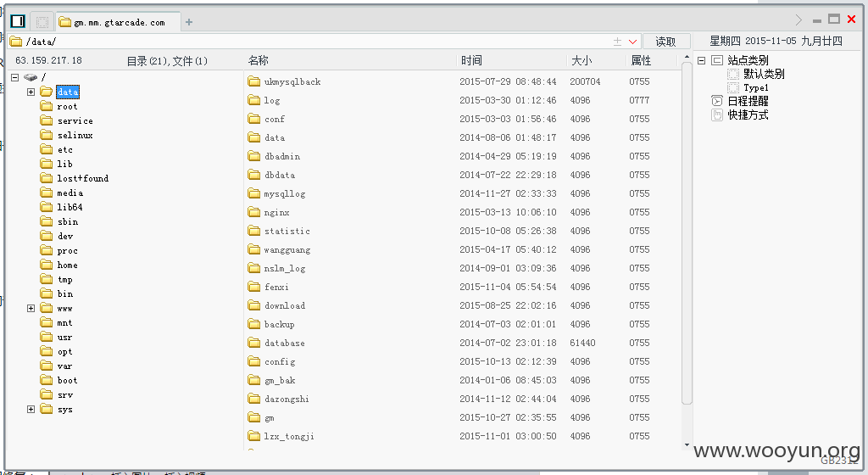Click the file list scroll down arrow

[687, 444]
